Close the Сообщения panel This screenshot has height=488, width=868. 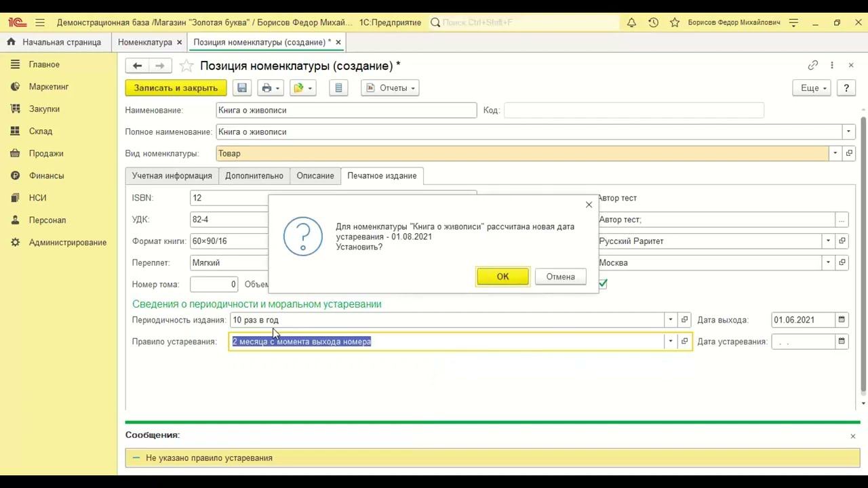tap(853, 436)
